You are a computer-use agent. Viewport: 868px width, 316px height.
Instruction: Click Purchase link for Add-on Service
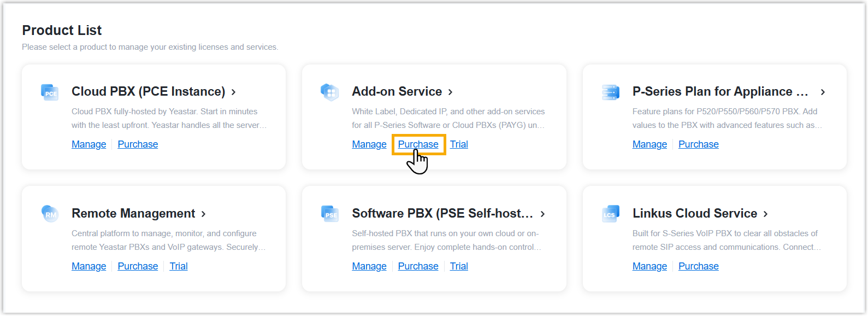coord(418,144)
